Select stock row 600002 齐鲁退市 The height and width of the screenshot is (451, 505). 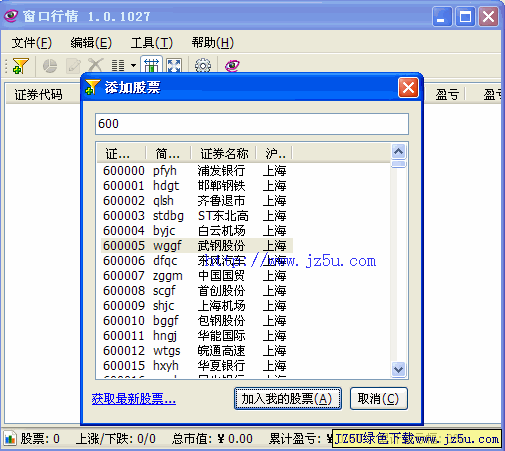[197, 201]
